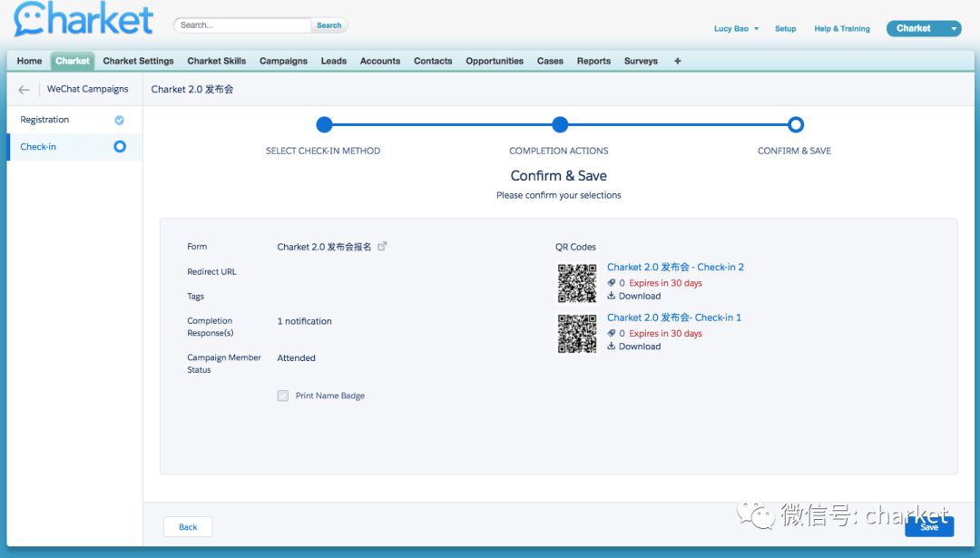This screenshot has width=980, height=558.
Task: Click the tag icon under Check-in 2
Action: coord(612,283)
